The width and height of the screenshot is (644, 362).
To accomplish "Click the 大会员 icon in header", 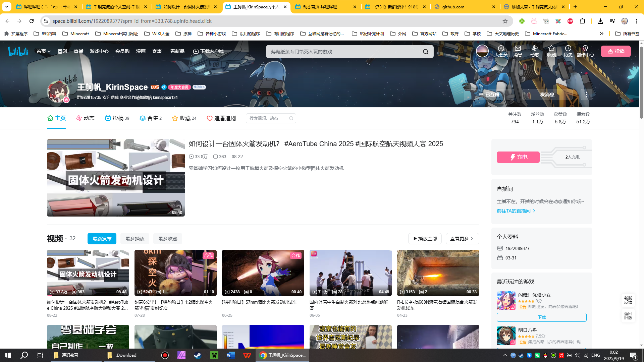I will pos(501,51).
